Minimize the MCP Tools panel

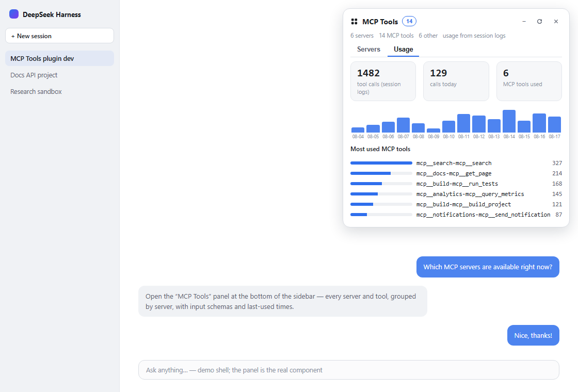pyautogui.click(x=524, y=22)
